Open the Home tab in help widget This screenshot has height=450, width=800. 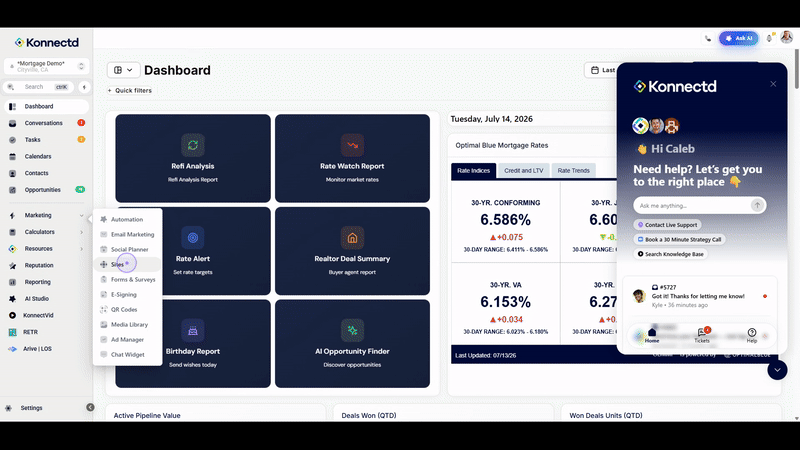pyautogui.click(x=652, y=335)
